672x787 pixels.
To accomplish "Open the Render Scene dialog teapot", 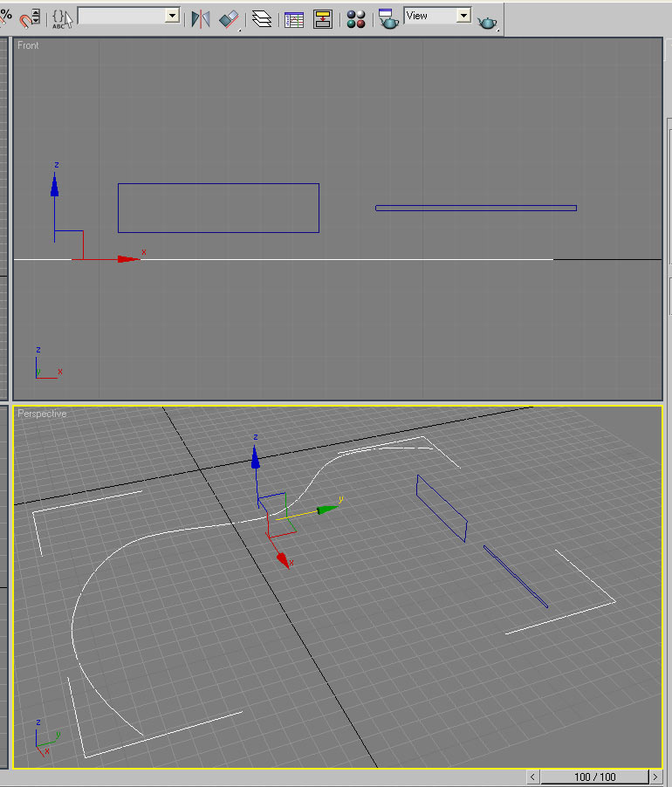I will pos(388,19).
